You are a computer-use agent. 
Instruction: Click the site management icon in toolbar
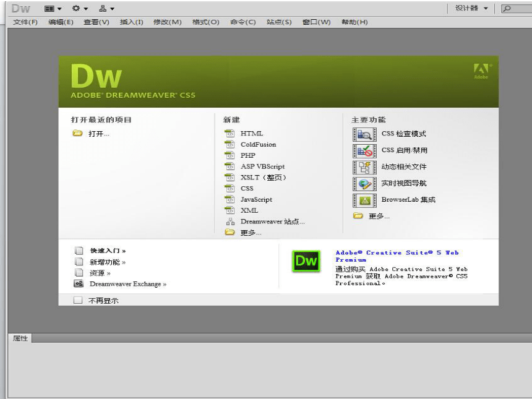click(103, 9)
